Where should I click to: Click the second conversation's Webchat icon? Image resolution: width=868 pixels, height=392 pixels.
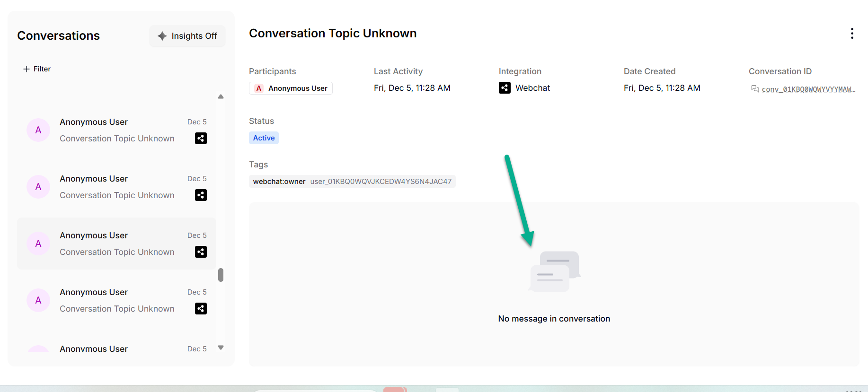click(x=201, y=195)
